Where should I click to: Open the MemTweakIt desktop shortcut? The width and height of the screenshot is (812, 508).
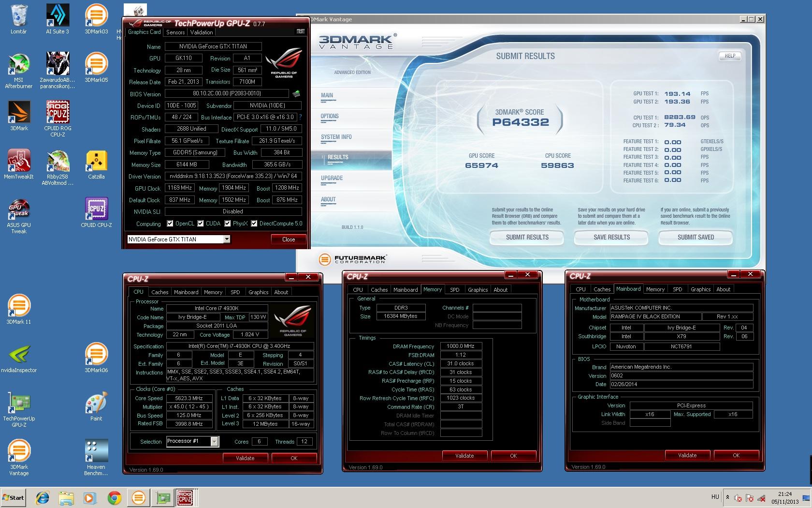click(x=19, y=164)
